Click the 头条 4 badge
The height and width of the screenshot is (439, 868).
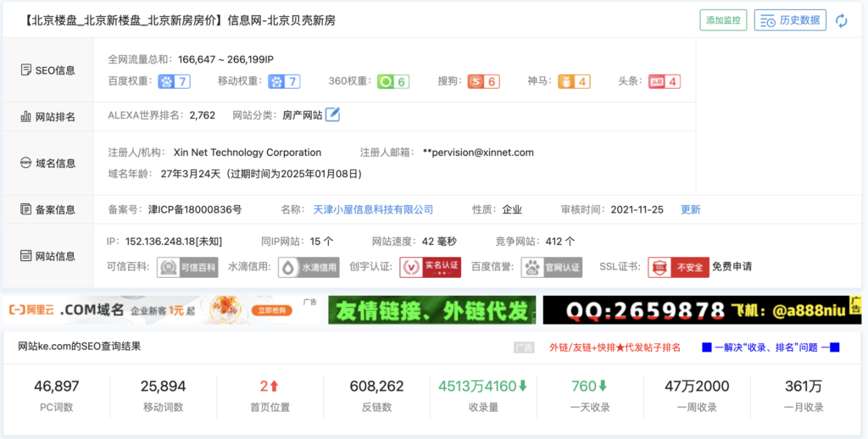[665, 81]
